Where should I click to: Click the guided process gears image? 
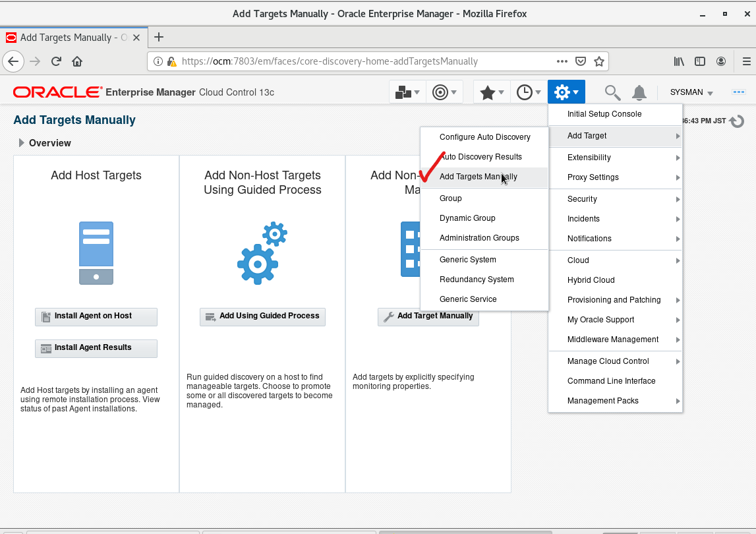tap(262, 253)
